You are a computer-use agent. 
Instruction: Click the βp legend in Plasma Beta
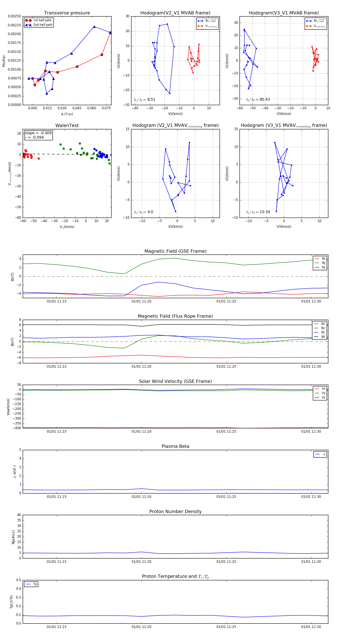tap(321, 454)
